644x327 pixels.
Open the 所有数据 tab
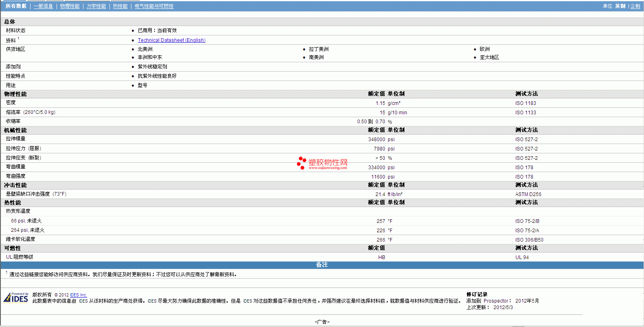click(x=16, y=6)
